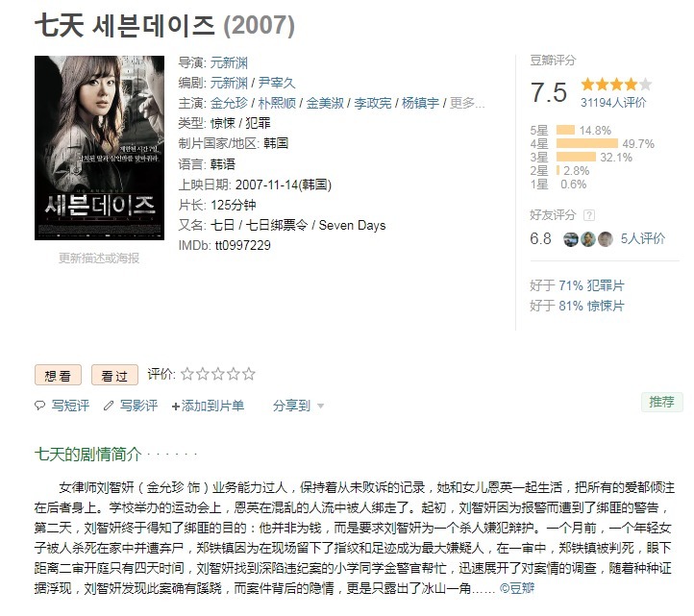Click the first friend avatar beside 6.8
The image size is (694, 616).
[x=571, y=239]
